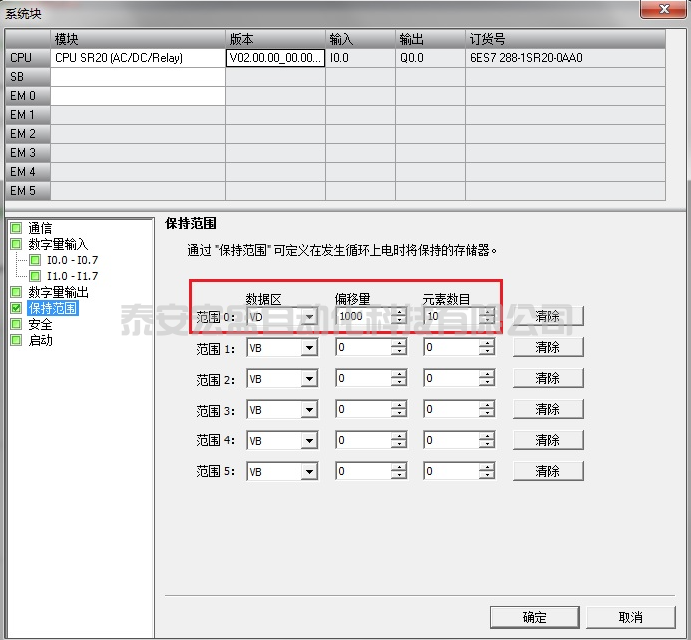691x640 pixels.
Task: Open the 安全 settings node
Action: (40, 325)
